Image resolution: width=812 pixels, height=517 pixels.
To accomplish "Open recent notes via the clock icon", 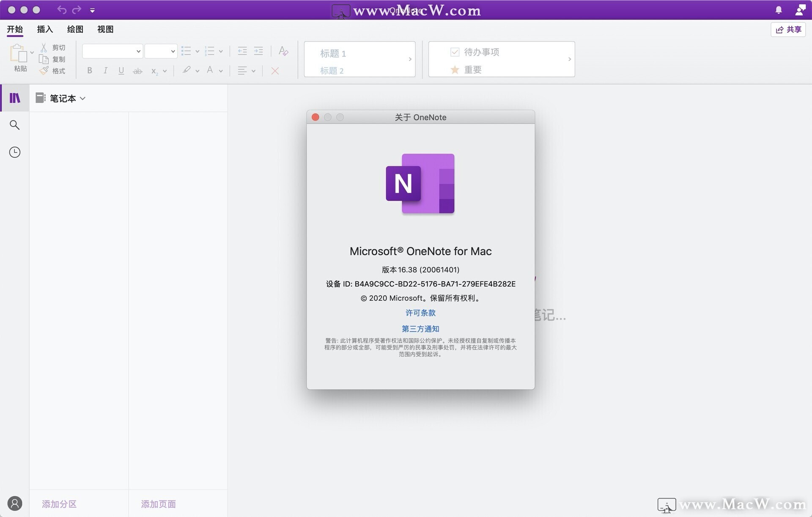I will 15,152.
